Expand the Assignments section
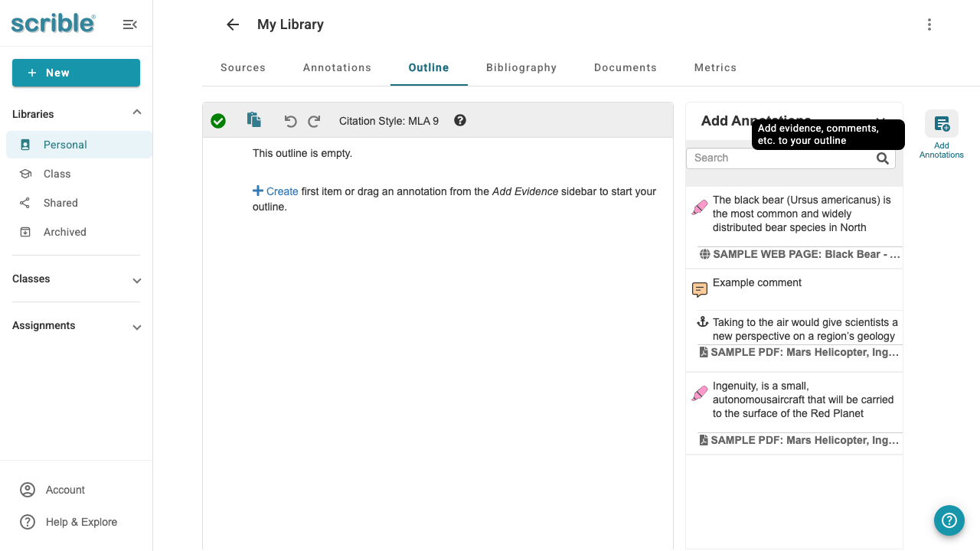Screen dimensions: 980x551 point(136,327)
